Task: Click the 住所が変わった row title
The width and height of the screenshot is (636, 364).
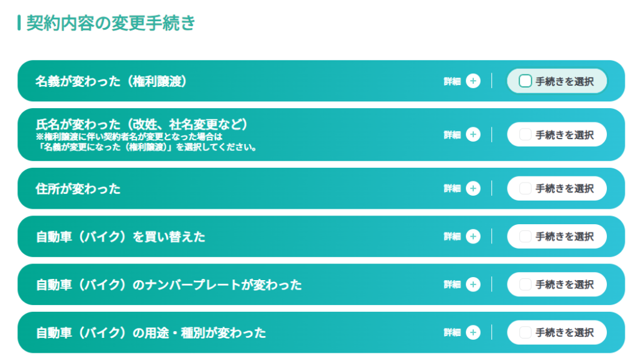Action: point(78,189)
